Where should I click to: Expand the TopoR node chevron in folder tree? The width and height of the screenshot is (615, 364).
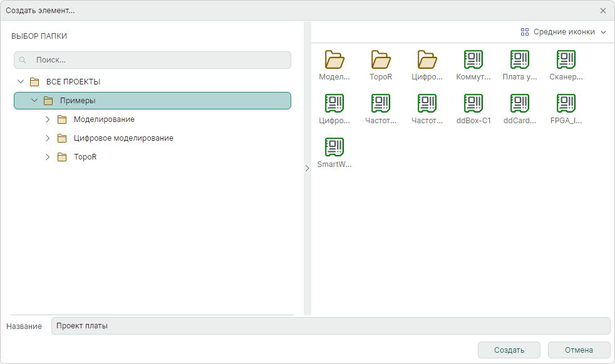48,157
